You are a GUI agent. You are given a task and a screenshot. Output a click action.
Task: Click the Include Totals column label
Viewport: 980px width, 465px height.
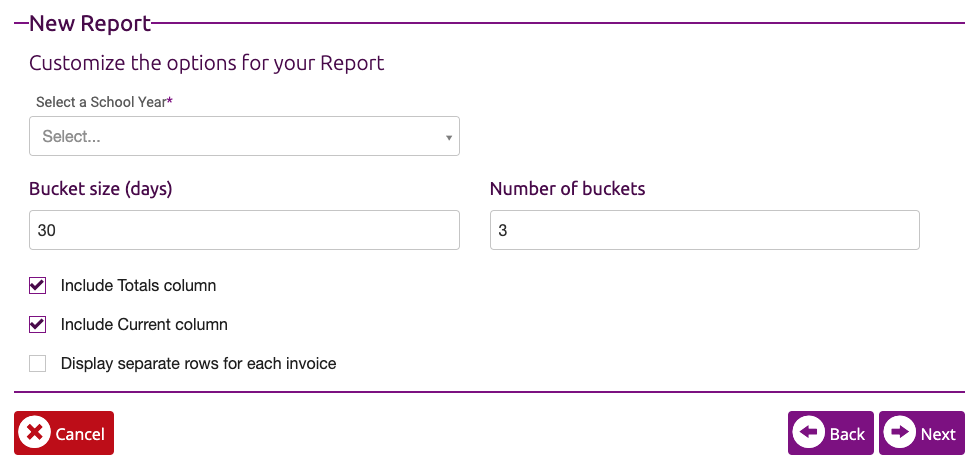(x=138, y=286)
